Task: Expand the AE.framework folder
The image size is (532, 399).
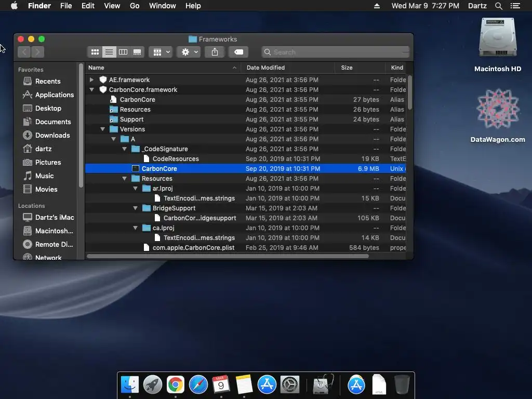Action: click(x=91, y=79)
